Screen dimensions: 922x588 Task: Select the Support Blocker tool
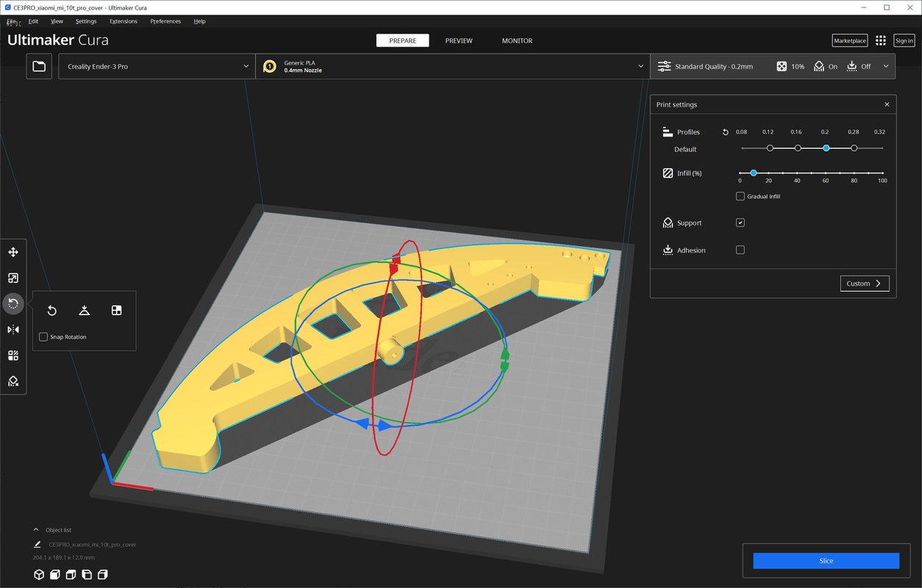(x=13, y=381)
